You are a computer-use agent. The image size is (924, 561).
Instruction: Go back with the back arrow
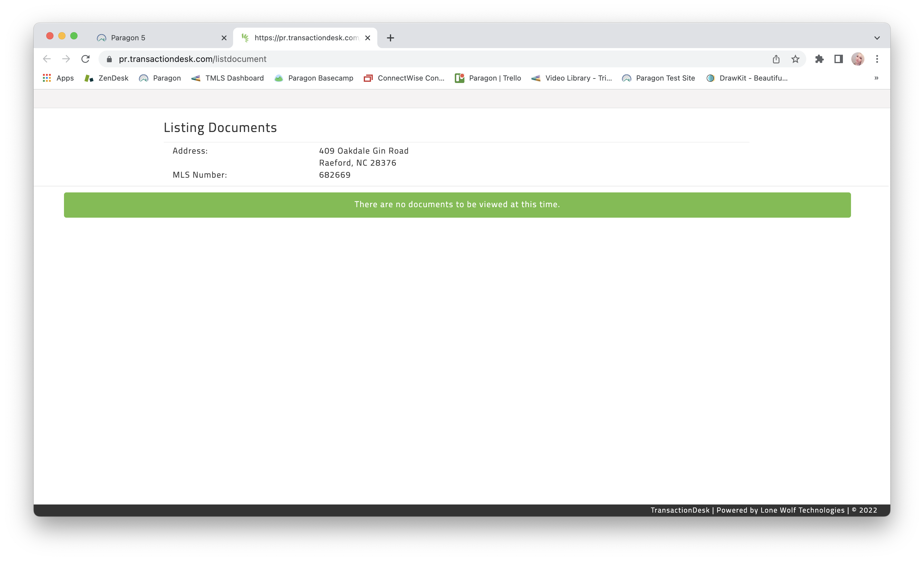tap(47, 59)
